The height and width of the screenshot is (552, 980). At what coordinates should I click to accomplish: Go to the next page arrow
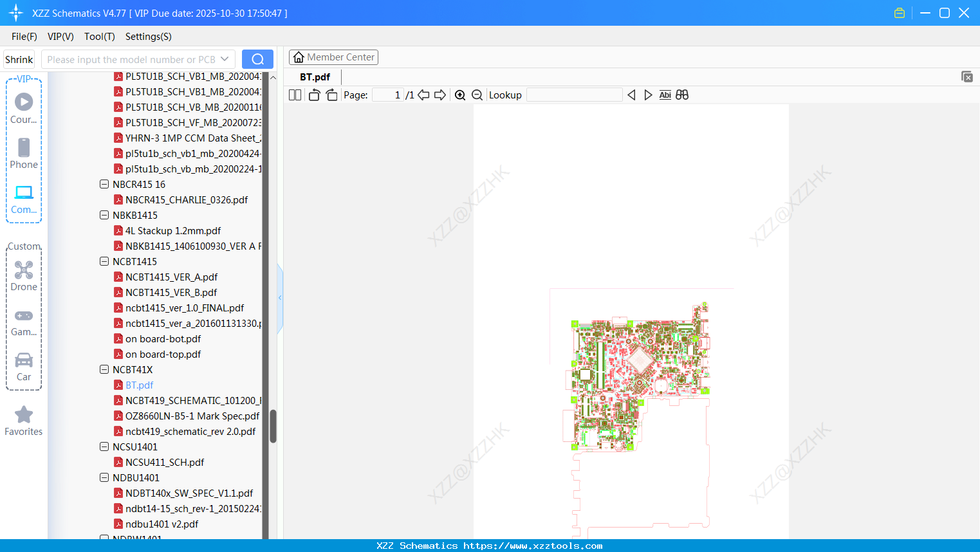[440, 95]
